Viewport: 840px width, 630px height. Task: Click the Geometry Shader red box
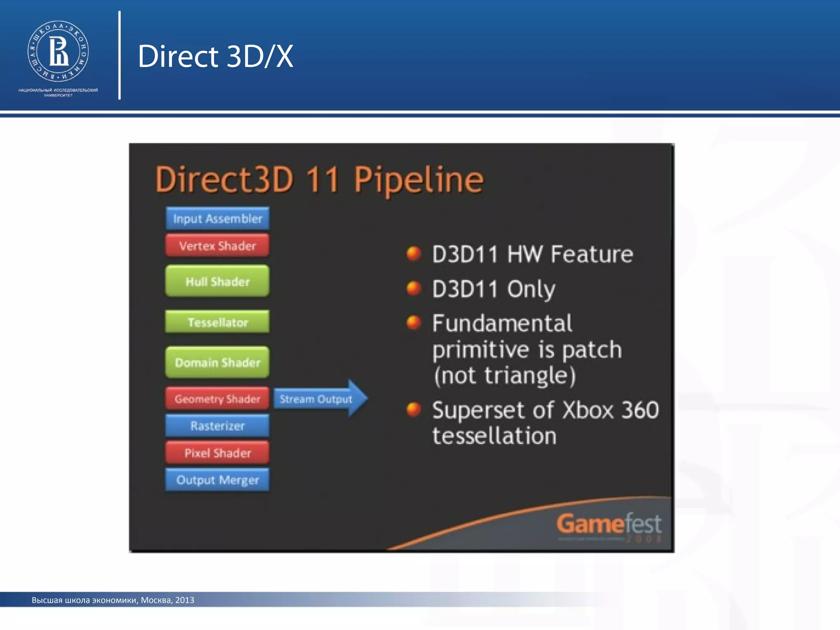(217, 399)
